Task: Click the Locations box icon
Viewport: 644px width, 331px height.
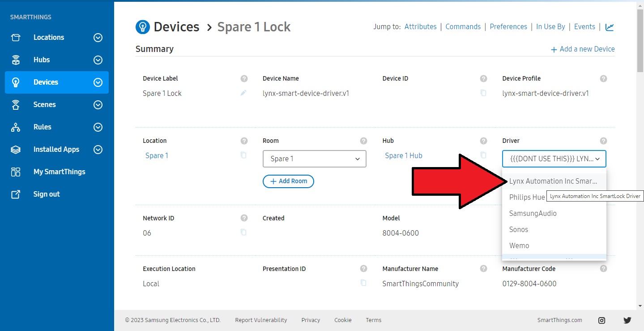Action: (x=16, y=38)
